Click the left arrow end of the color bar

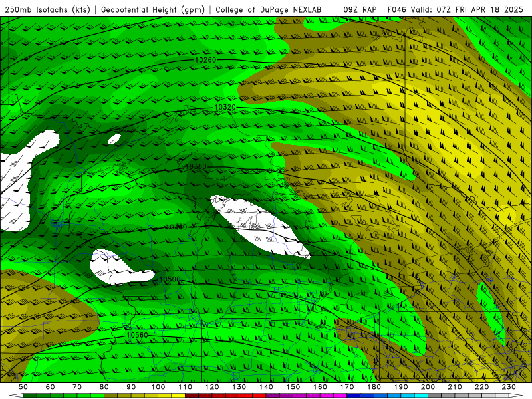(16, 396)
